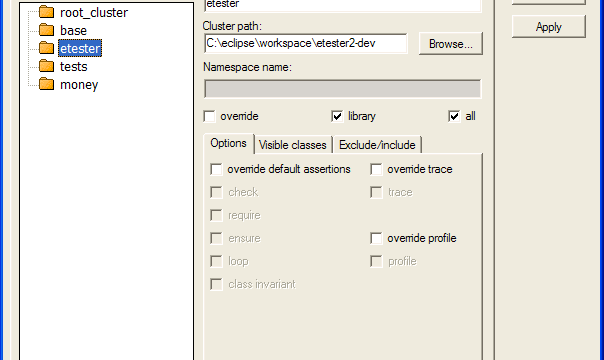Select the money cluster label
Screen dimensions: 604x360
pyautogui.click(x=79, y=85)
